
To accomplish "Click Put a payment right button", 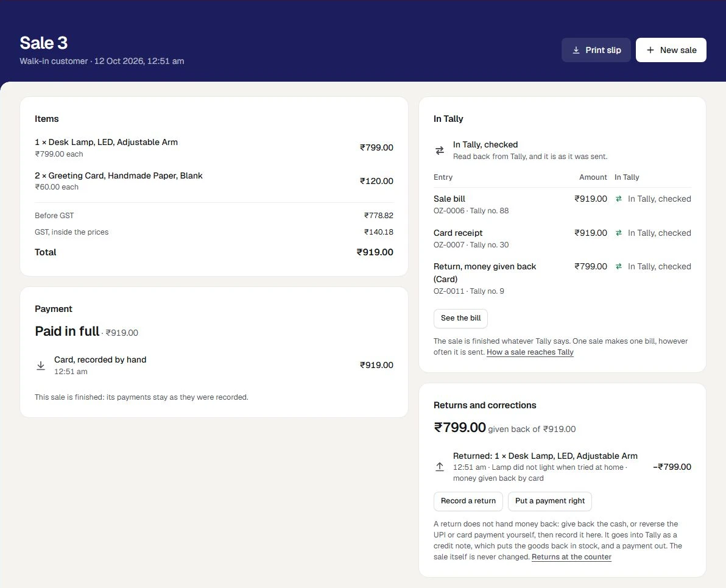I will click(x=549, y=501).
